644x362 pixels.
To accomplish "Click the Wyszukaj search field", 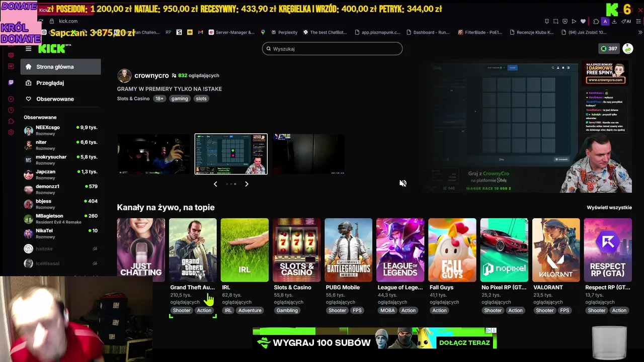I will [x=332, y=49].
